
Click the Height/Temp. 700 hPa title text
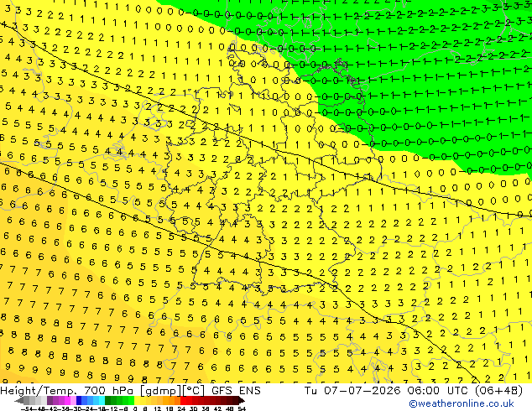65,391
